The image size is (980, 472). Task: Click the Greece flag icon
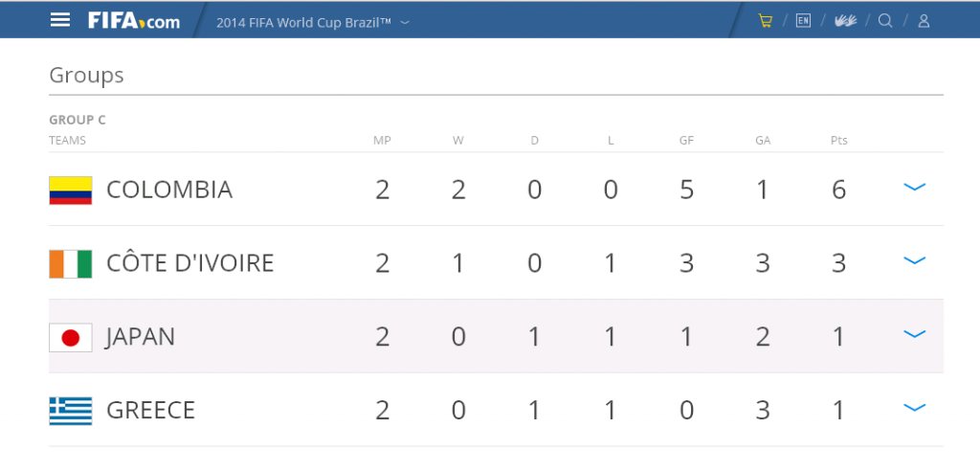[71, 411]
